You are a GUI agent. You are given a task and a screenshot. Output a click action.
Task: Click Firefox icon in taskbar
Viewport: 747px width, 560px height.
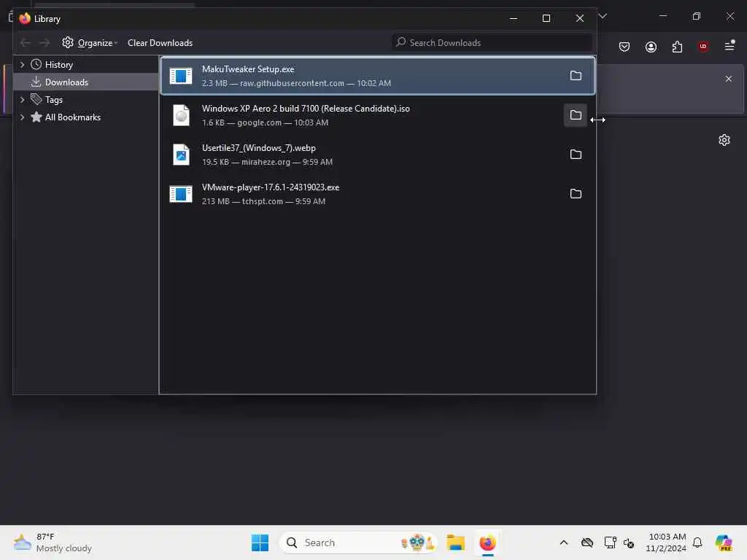(x=487, y=542)
